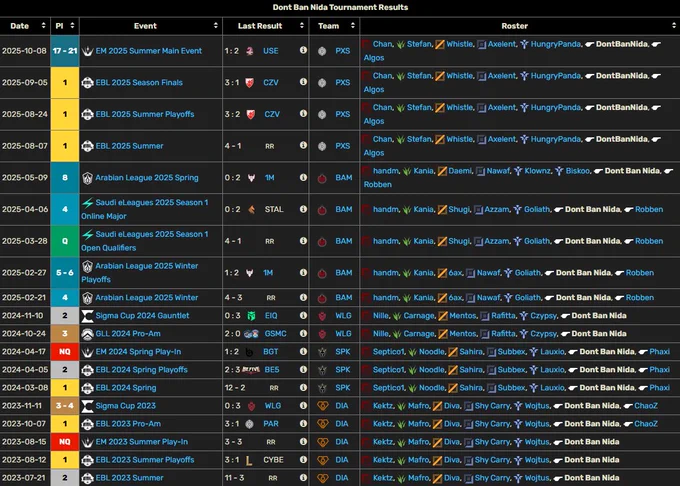Open WLG team link in 2024-10-24 row
Screen dimensions: 680x486
coord(343,333)
